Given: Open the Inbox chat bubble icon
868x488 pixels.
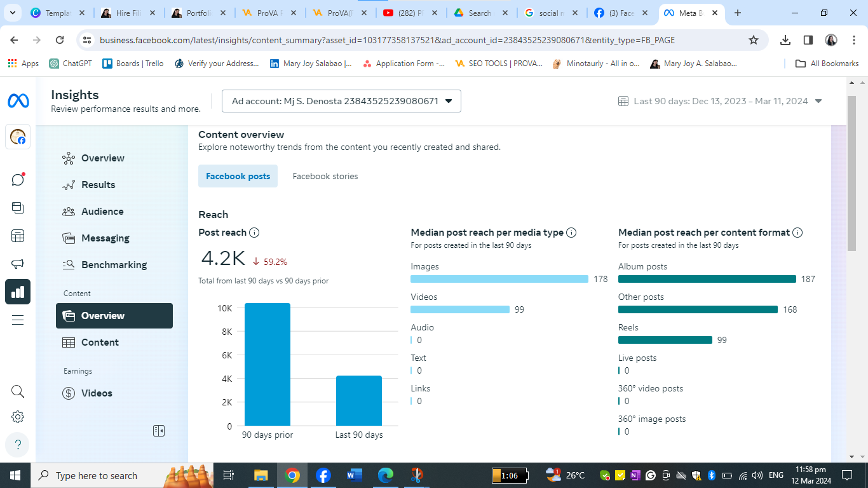Looking at the screenshot, I should pos(18,179).
